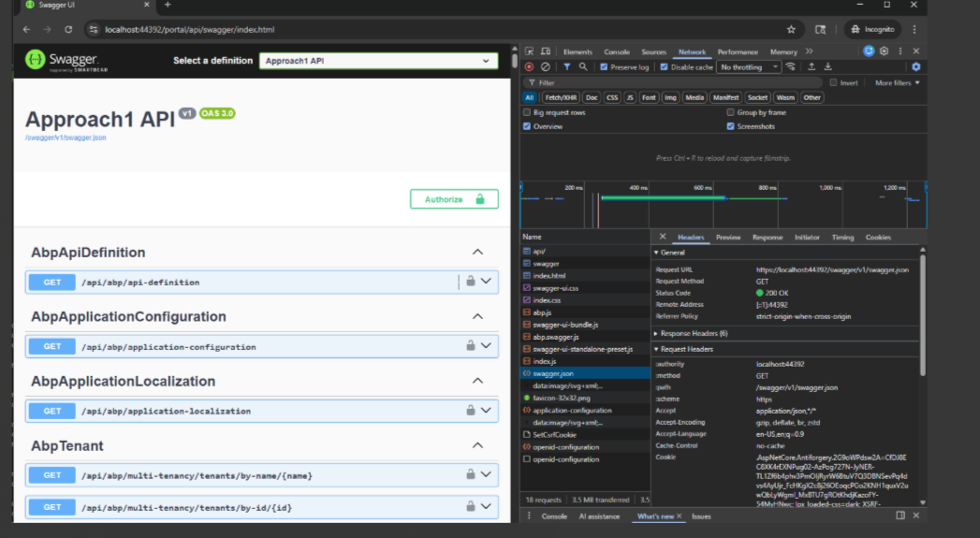Click the import HAR file upload icon
This screenshot has width=980, height=538.
[812, 67]
